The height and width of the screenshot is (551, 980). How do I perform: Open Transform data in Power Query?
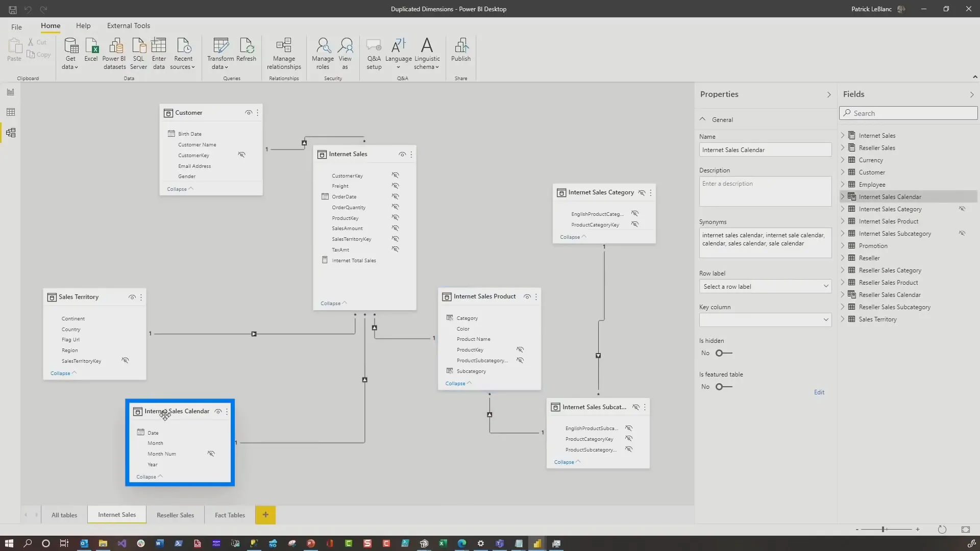click(x=220, y=53)
